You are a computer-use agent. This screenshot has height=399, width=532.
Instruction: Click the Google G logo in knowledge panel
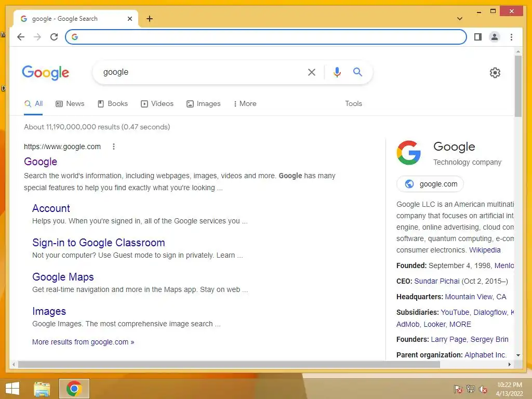point(408,153)
